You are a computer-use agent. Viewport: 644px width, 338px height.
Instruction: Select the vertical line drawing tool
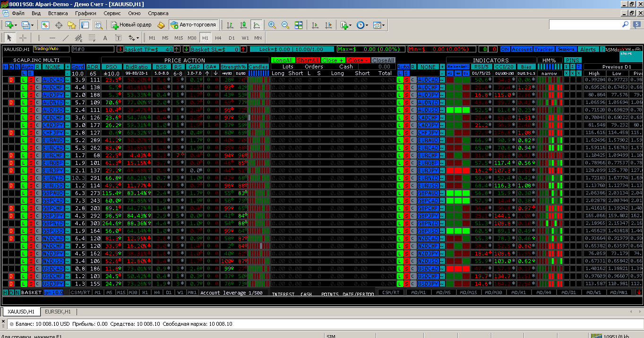point(39,38)
